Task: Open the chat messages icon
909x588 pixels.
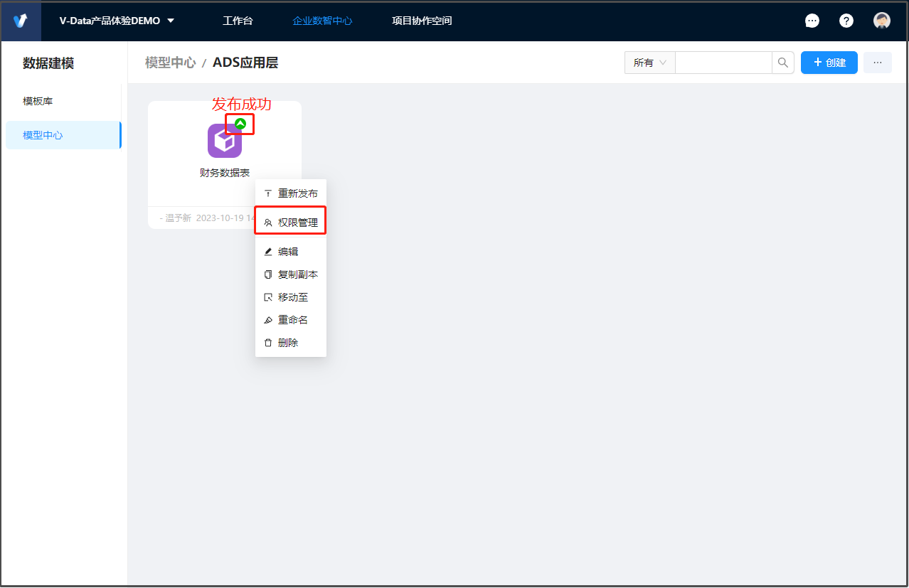Action: pos(812,21)
